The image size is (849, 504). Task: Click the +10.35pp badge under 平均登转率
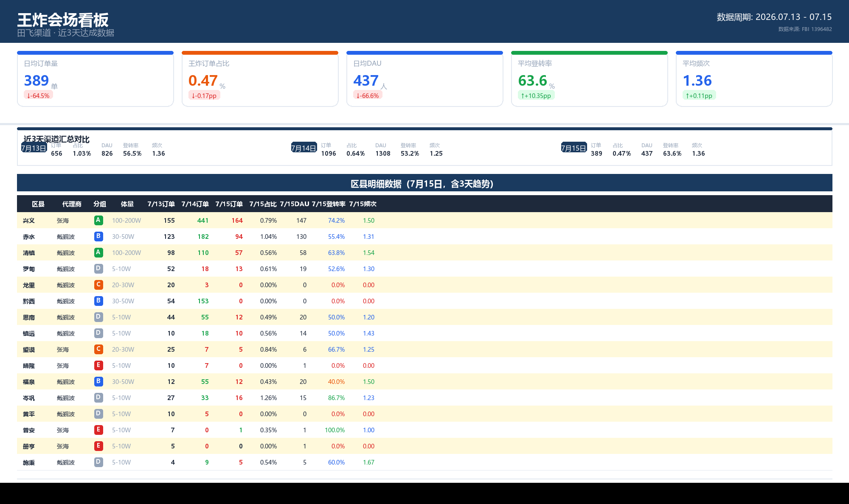[x=536, y=95]
